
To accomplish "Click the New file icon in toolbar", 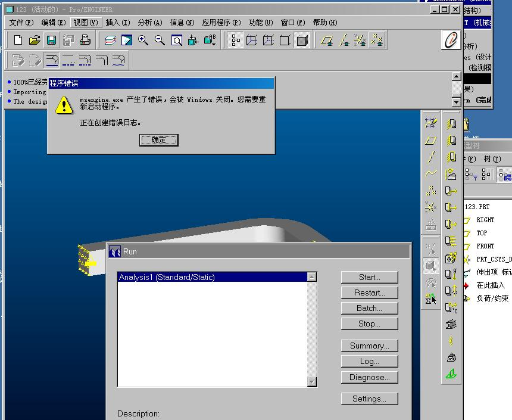I will [18, 40].
